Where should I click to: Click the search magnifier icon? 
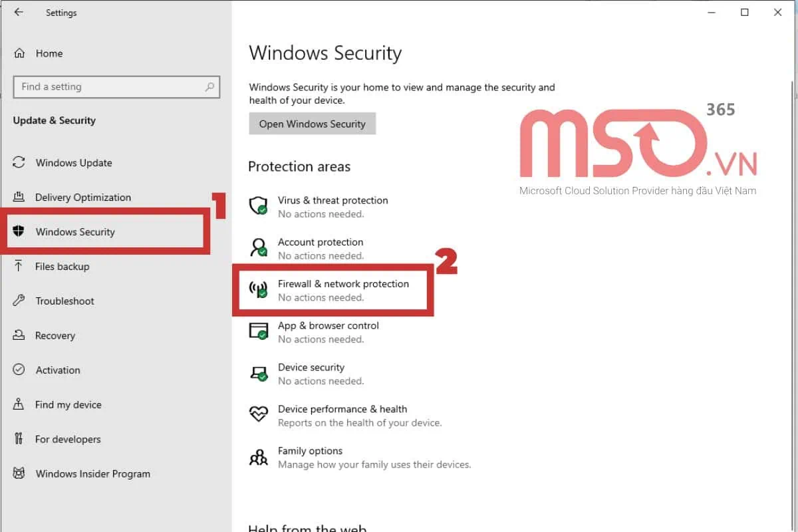(209, 86)
